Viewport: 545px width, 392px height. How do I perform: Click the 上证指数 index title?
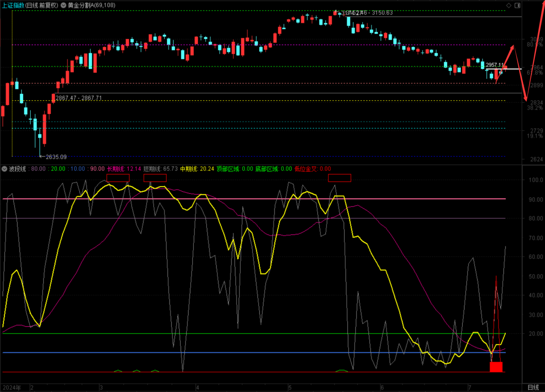point(13,5)
